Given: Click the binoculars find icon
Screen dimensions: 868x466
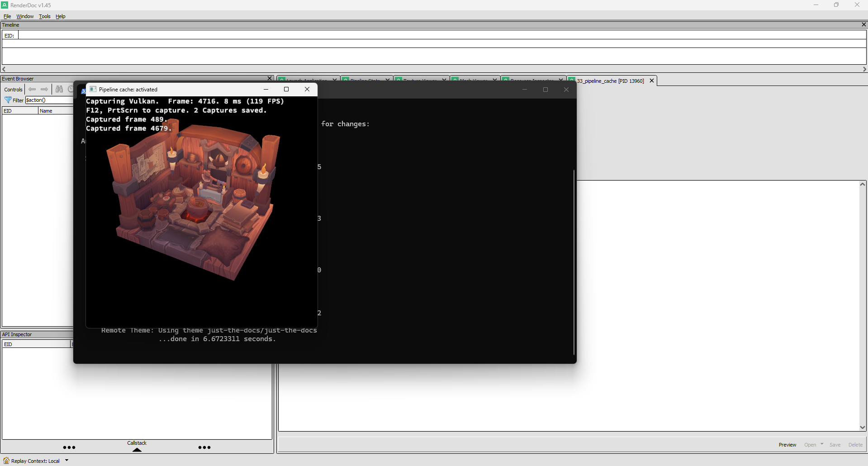Looking at the screenshot, I should click(x=59, y=89).
